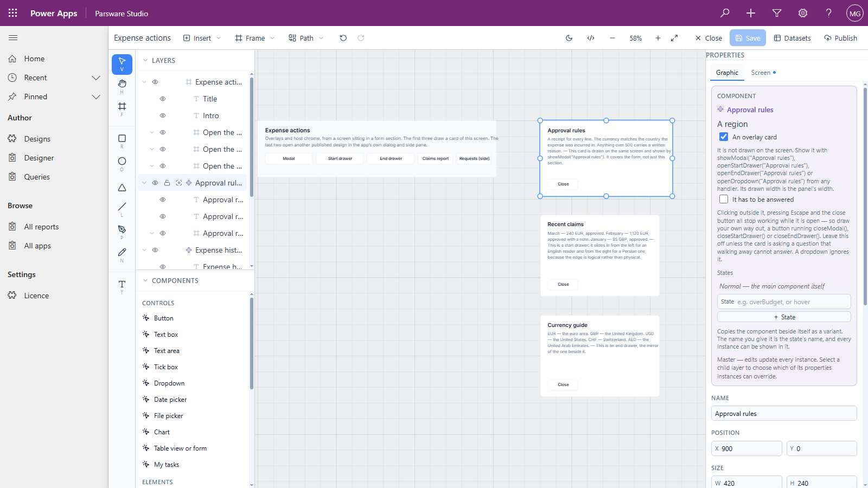Open the code view icon

591,38
